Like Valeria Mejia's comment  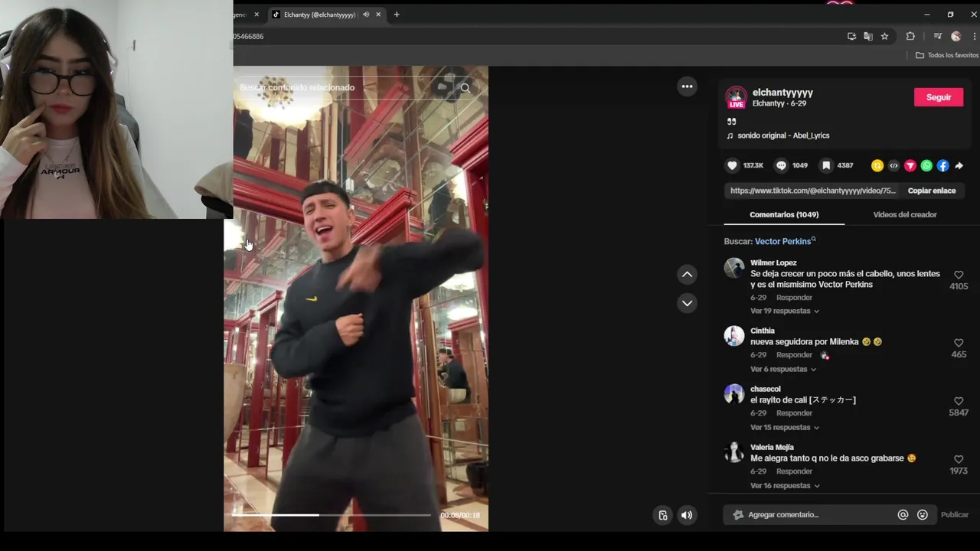(x=959, y=459)
